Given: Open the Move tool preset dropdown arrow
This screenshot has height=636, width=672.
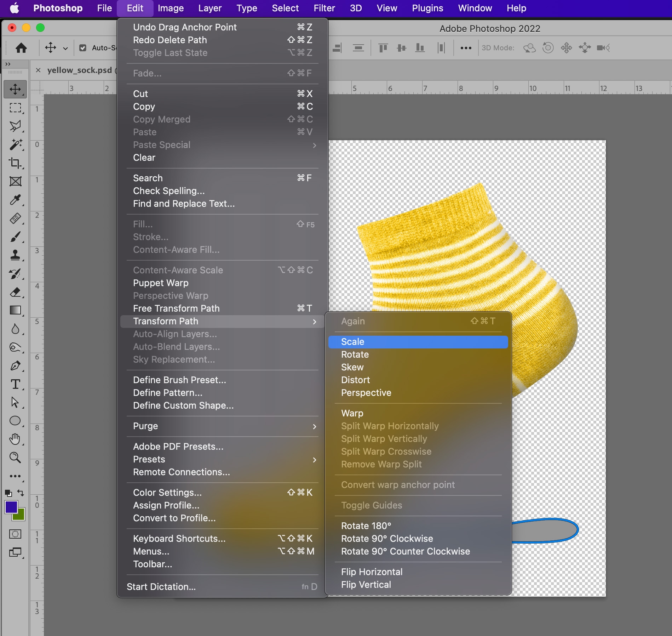Looking at the screenshot, I should pos(65,48).
